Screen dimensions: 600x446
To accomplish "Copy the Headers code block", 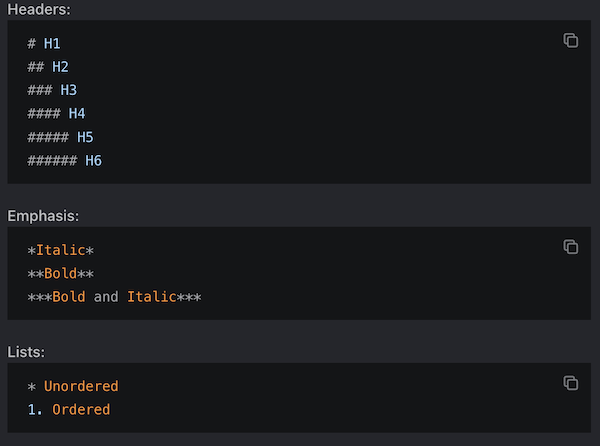I will pyautogui.click(x=571, y=41).
